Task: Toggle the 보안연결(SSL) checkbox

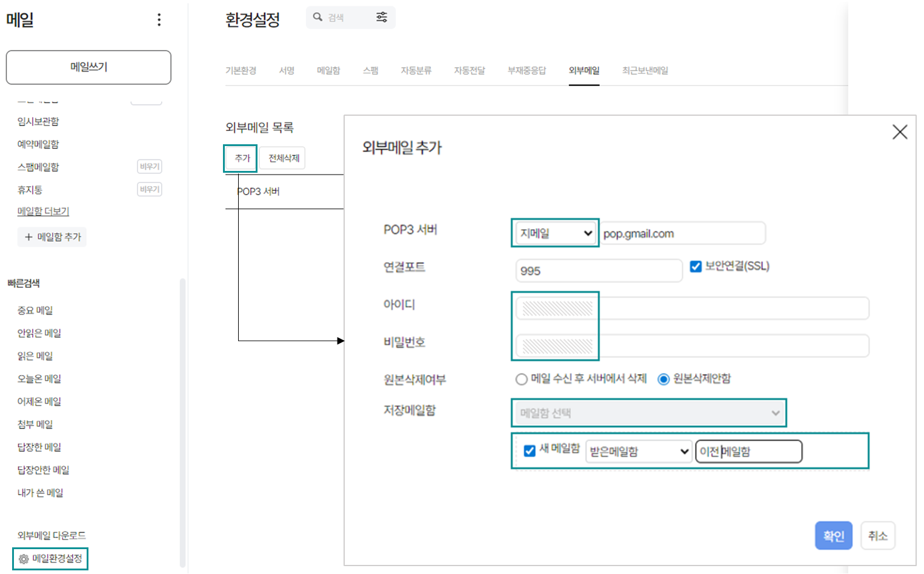Action: (696, 266)
